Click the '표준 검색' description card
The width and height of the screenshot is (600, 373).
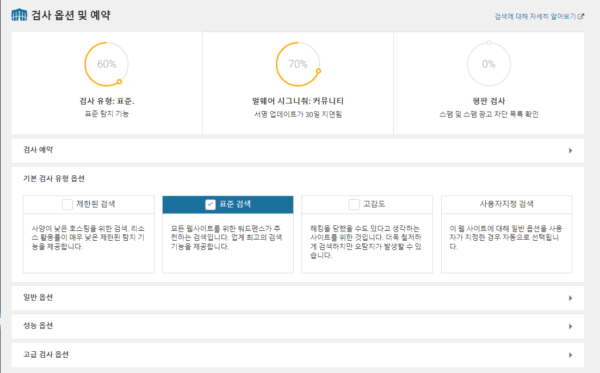(228, 243)
